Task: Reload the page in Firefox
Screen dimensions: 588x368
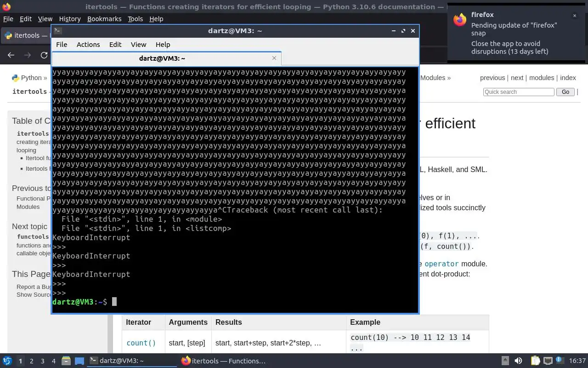Action: (x=44, y=55)
